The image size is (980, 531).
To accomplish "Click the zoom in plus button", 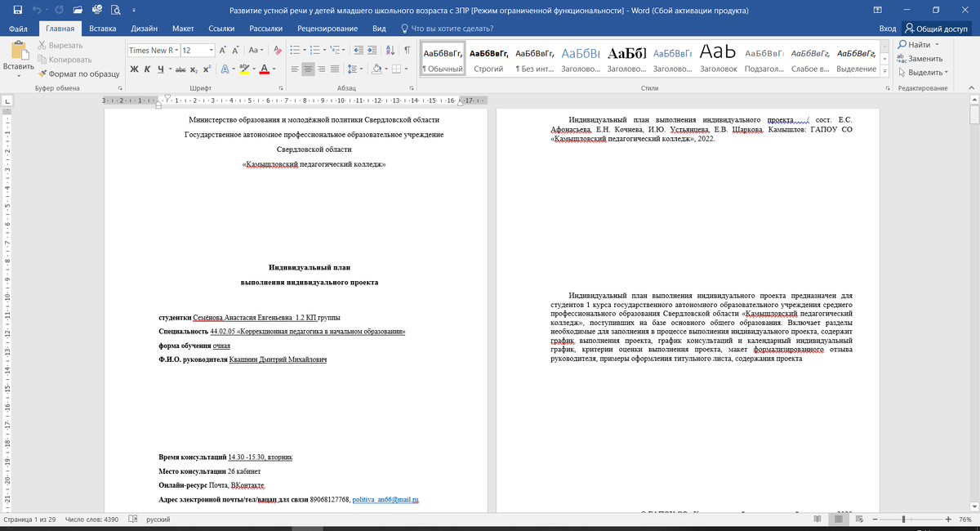I will pyautogui.click(x=947, y=520).
